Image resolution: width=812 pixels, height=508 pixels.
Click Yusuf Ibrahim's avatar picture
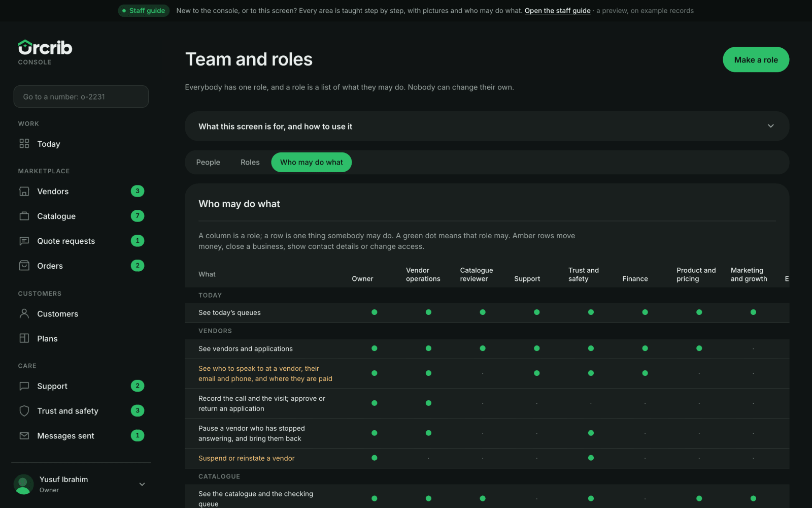tap(23, 484)
